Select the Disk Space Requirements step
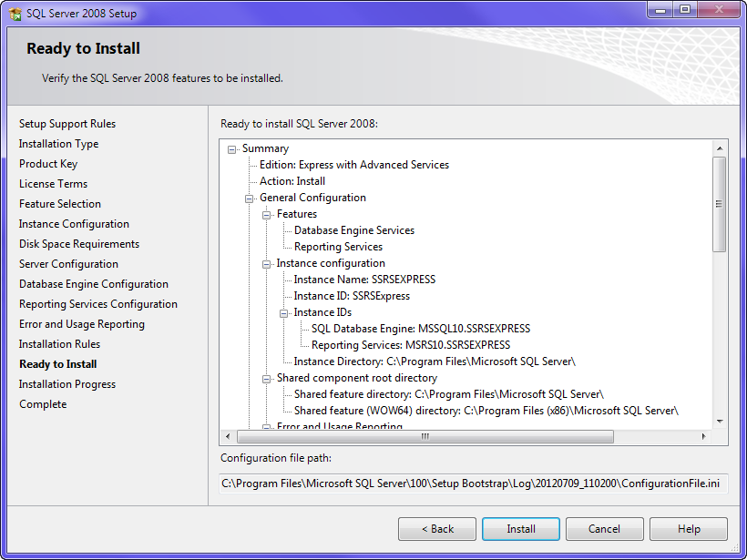This screenshot has width=747, height=560. pyautogui.click(x=79, y=244)
